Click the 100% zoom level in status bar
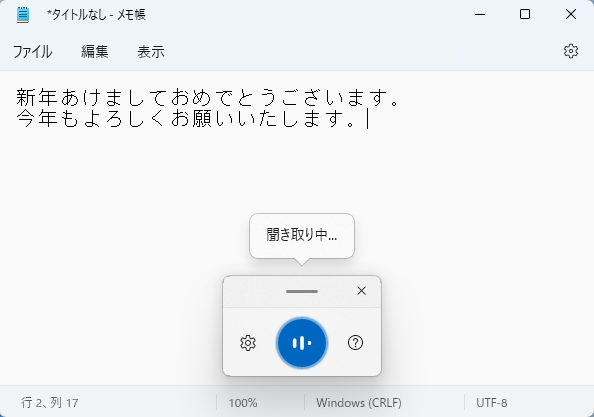594x417 pixels. (243, 403)
